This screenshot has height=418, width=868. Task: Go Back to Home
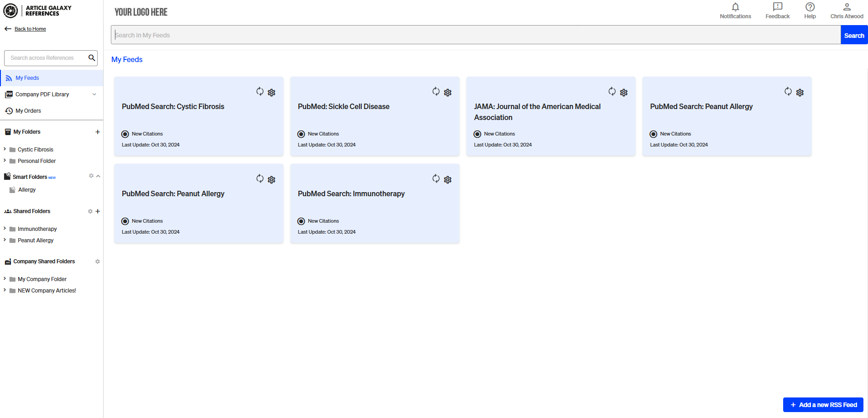click(x=30, y=29)
